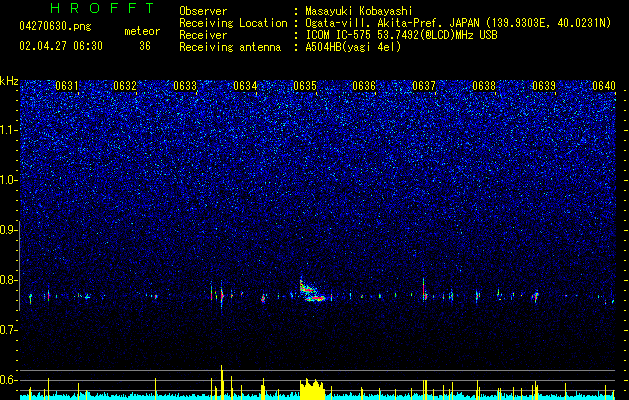Click the 0634 time marker
This screenshot has height=400, width=629.
tap(245, 86)
